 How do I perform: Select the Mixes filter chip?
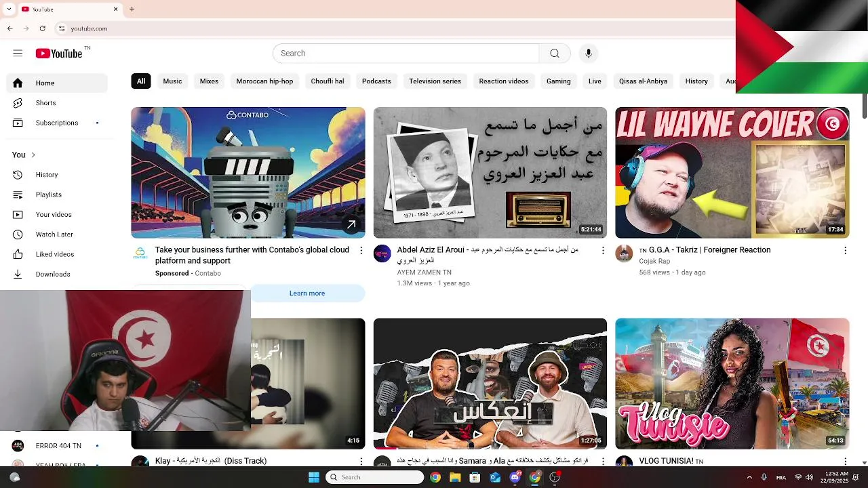pos(209,81)
